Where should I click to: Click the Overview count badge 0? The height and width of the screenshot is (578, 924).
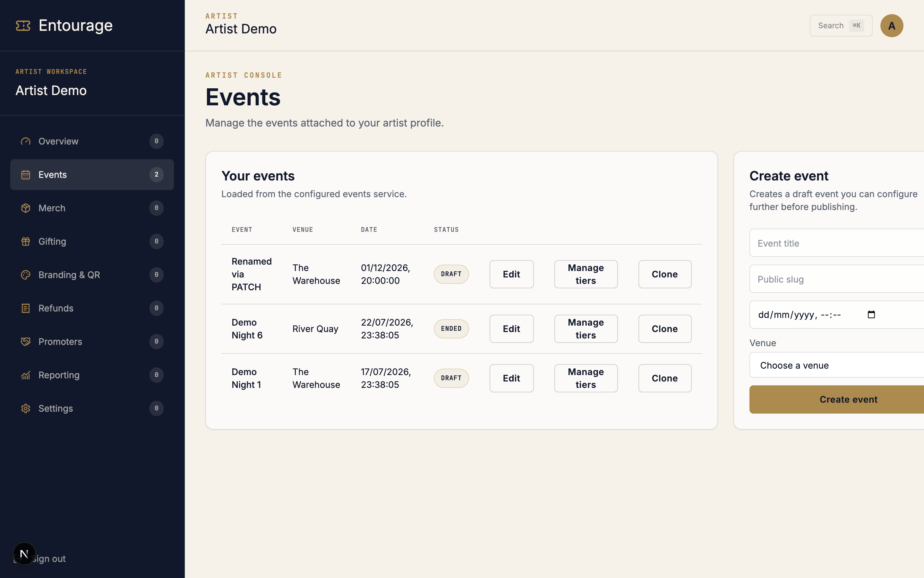pyautogui.click(x=157, y=141)
